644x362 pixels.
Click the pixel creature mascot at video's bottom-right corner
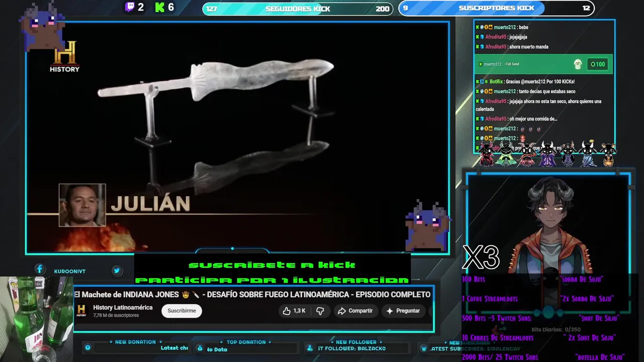pyautogui.click(x=428, y=225)
